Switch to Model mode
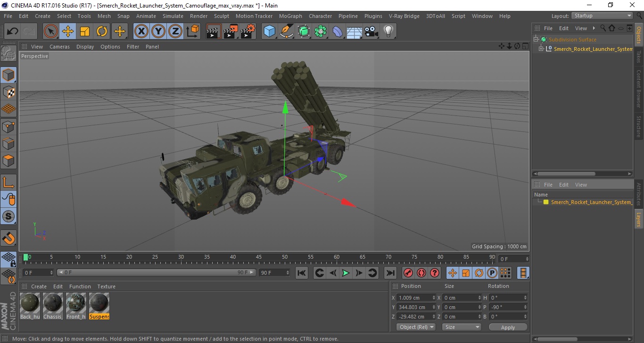Viewport: 644px width, 343px height. (8, 75)
